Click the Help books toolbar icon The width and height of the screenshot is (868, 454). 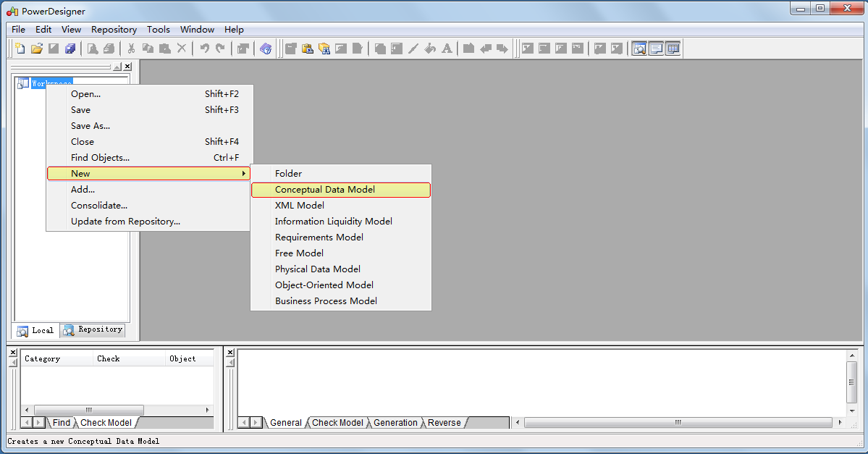[266, 49]
